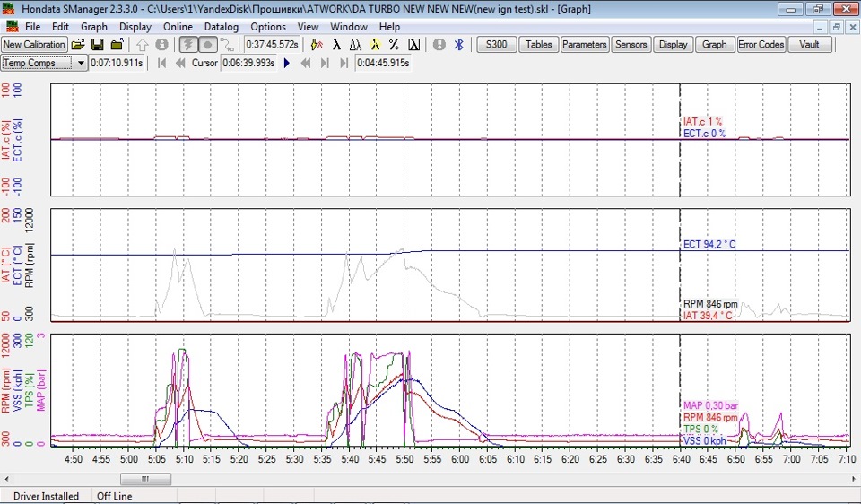Open the Datalog menu
861x504 pixels.
tap(222, 26)
